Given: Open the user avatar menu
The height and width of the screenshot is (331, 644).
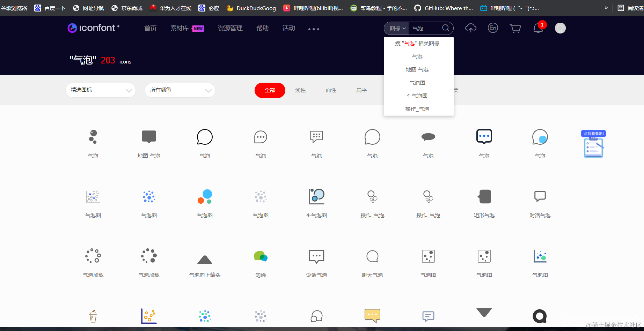Looking at the screenshot, I should 560,28.
